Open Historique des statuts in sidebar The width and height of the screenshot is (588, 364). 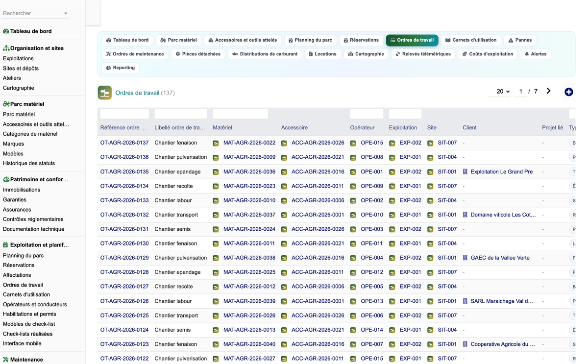click(x=29, y=163)
